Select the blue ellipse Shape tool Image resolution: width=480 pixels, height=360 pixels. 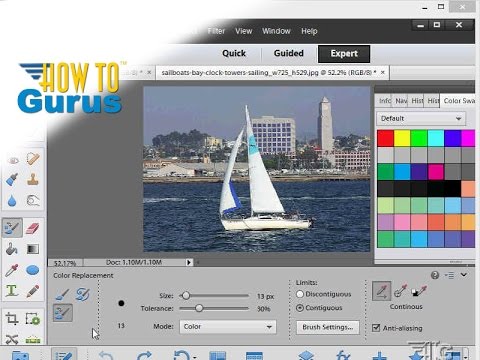[33, 270]
